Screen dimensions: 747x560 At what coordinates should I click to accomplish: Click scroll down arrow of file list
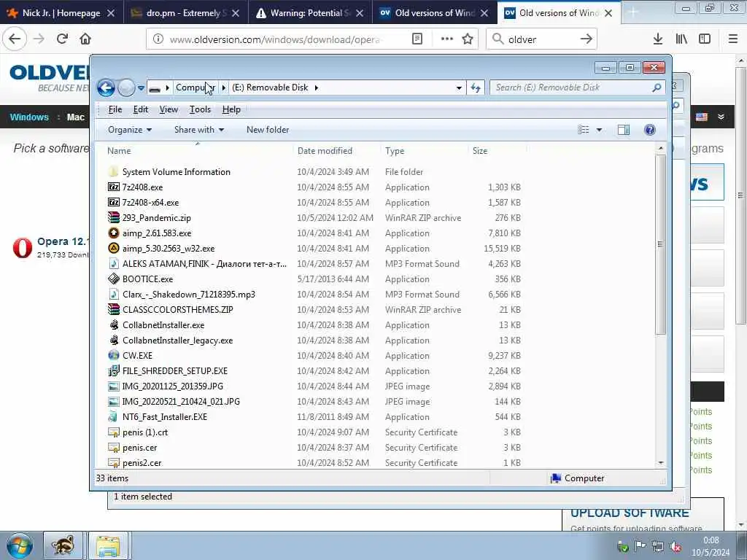coord(660,462)
